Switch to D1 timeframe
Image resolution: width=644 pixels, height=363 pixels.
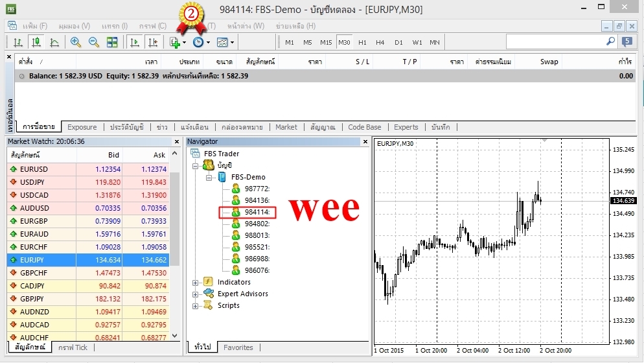pos(398,42)
